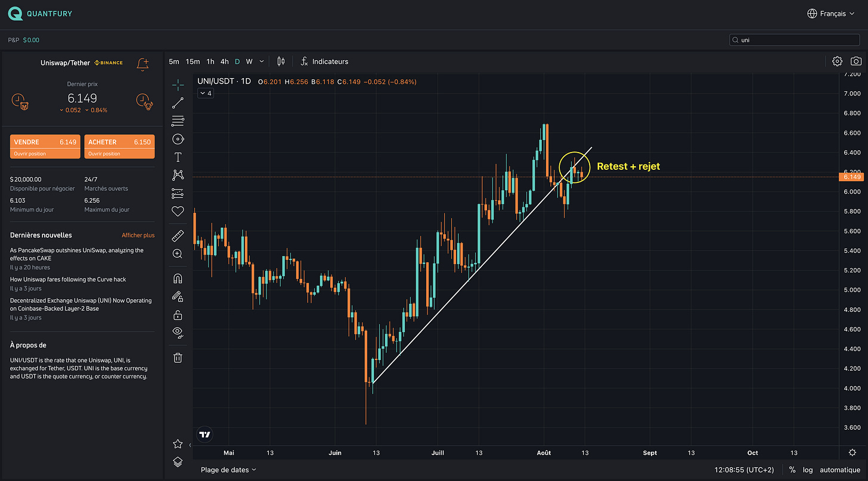
Task: Open the object tree layers icon
Action: click(x=178, y=461)
